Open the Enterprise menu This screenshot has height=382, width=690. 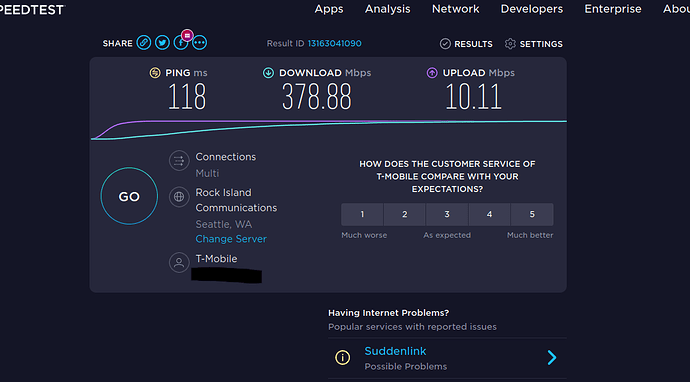click(x=613, y=9)
